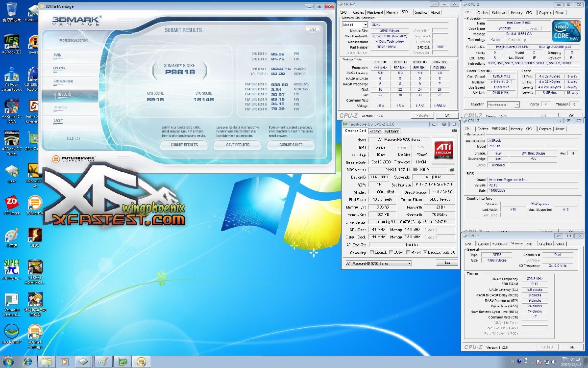Image resolution: width=588 pixels, height=368 pixels.
Task: Click the SUBMIT SAVED button
Action: 291,145
